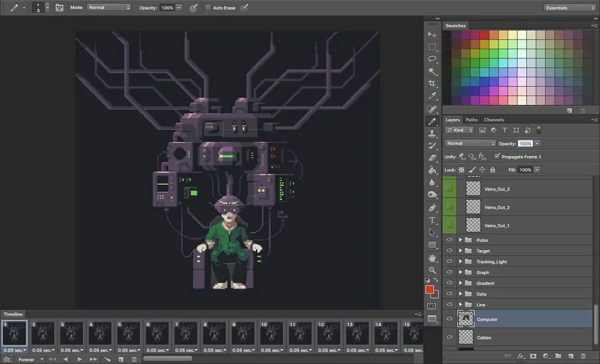Expand the Target layer group
Viewport: 600px width, 364px height.
pyautogui.click(x=461, y=251)
